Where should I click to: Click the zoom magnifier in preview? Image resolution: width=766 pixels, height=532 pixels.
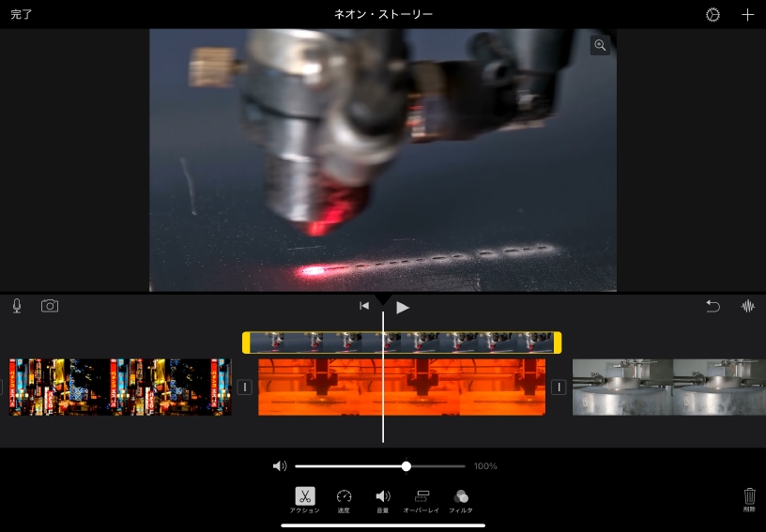coord(600,45)
